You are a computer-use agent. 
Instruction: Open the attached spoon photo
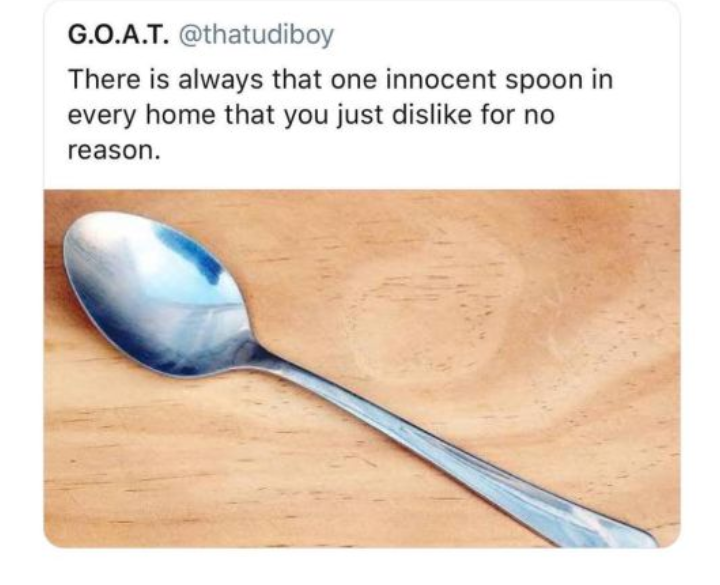(x=362, y=368)
